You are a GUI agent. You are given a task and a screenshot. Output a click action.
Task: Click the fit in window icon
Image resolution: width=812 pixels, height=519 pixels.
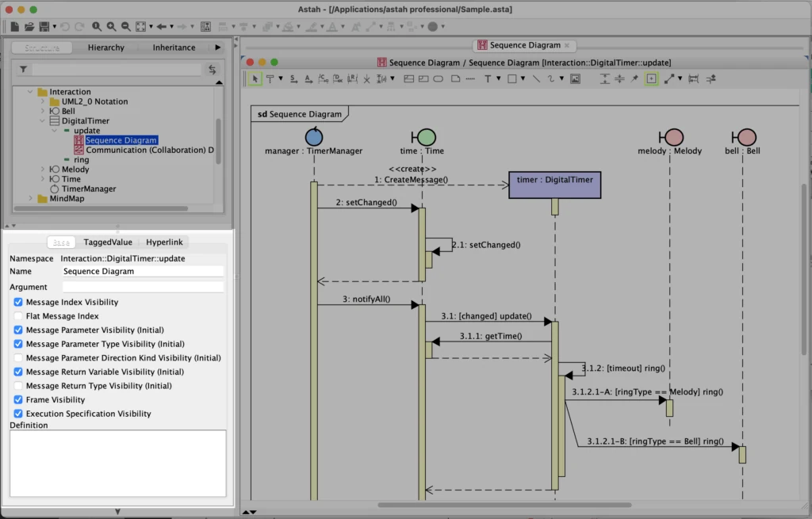[141, 26]
